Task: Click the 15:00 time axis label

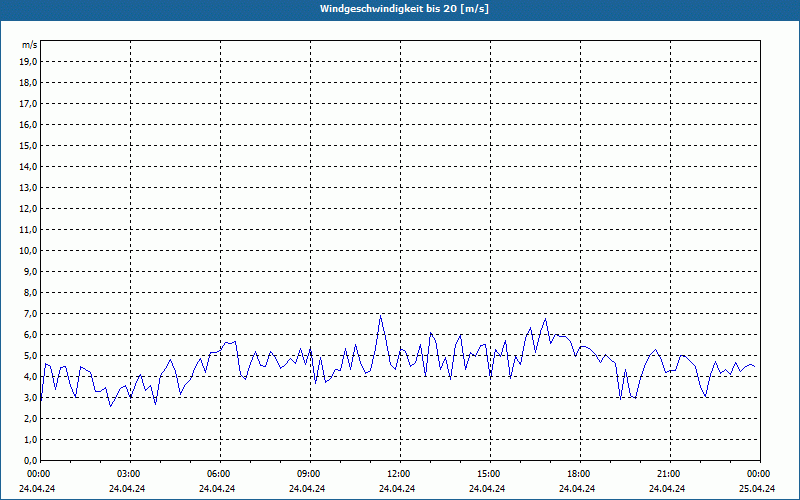Action: [x=488, y=474]
